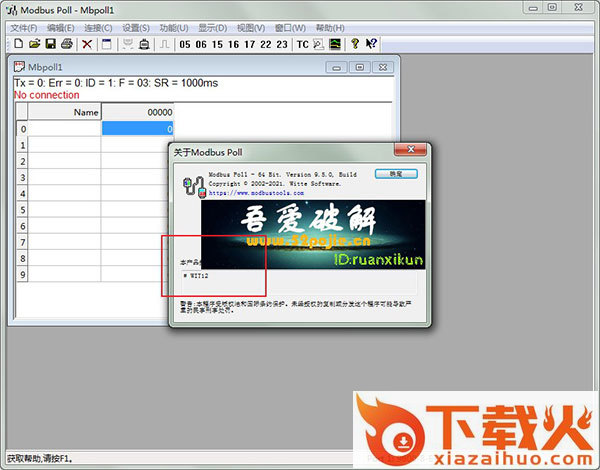Select the highlighted cell in row 0
This screenshot has width=600, height=470.
pyautogui.click(x=138, y=129)
